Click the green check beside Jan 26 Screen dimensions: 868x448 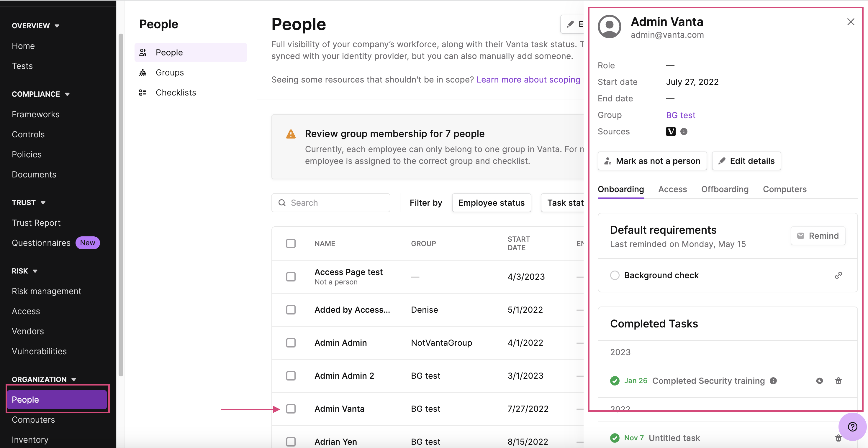tap(615, 381)
